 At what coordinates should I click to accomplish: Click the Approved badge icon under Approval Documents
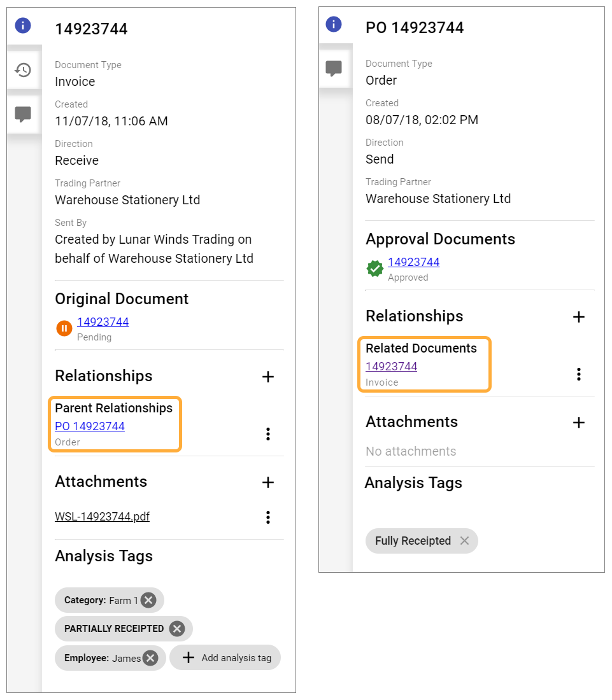click(x=374, y=268)
